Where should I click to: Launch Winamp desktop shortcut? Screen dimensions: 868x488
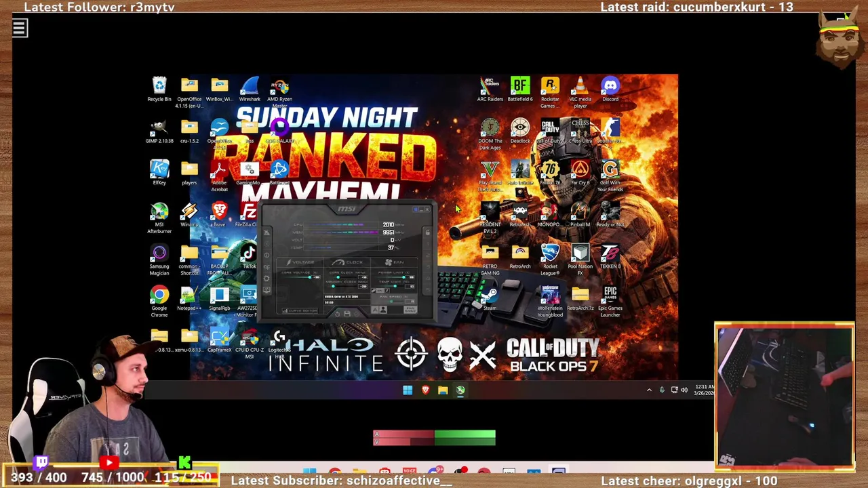[189, 215]
